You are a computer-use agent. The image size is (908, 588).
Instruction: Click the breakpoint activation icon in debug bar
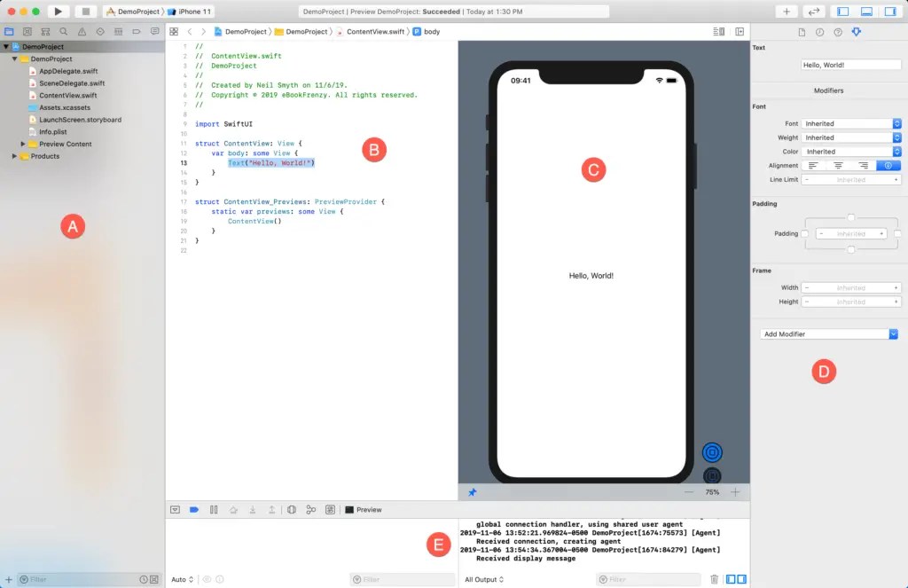[x=194, y=509]
